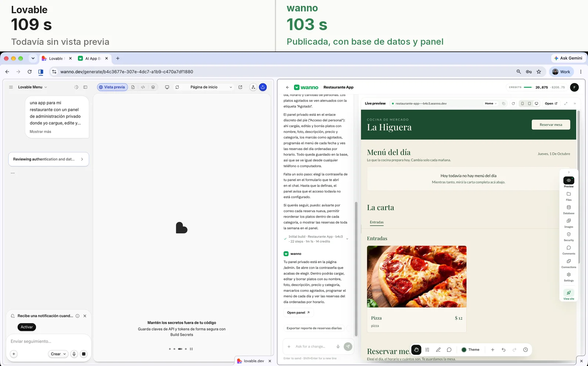Click Exportar reporte de reservas diarias suggestion

coord(314,328)
